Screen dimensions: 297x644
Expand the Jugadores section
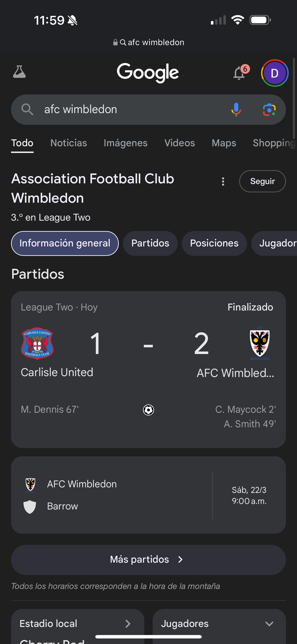pyautogui.click(x=219, y=624)
